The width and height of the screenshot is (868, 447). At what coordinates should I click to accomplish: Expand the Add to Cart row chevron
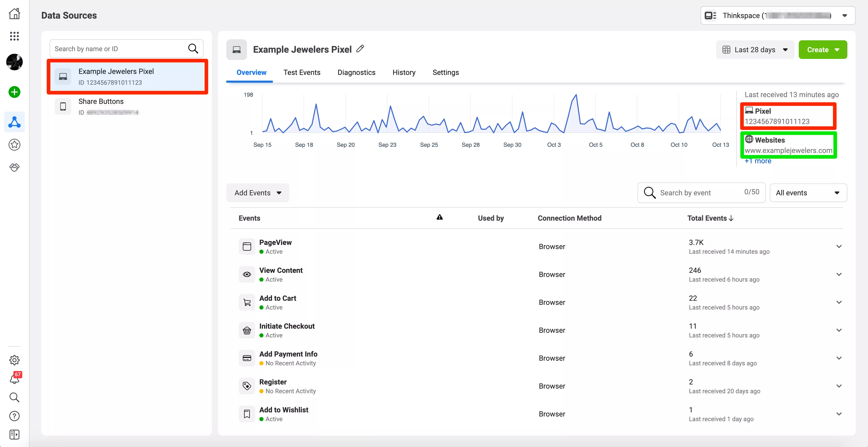(839, 302)
